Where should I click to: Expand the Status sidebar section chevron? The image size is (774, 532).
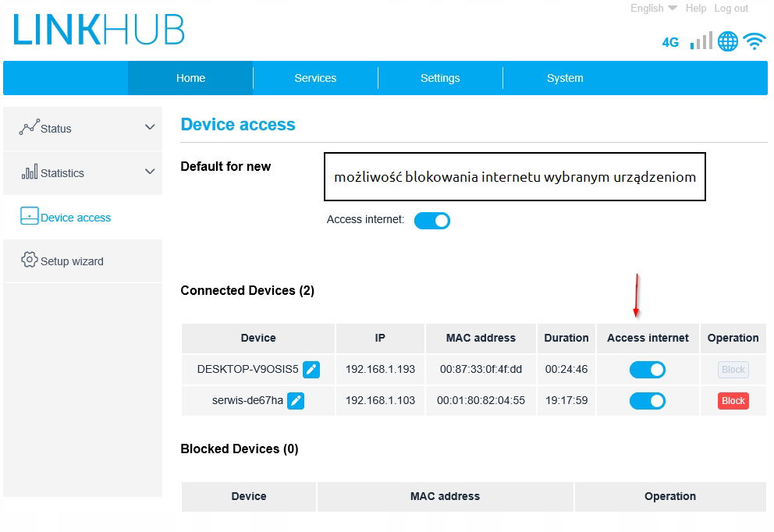tap(150, 127)
